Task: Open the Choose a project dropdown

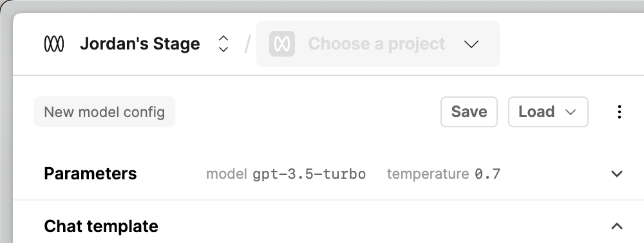Action: [378, 44]
